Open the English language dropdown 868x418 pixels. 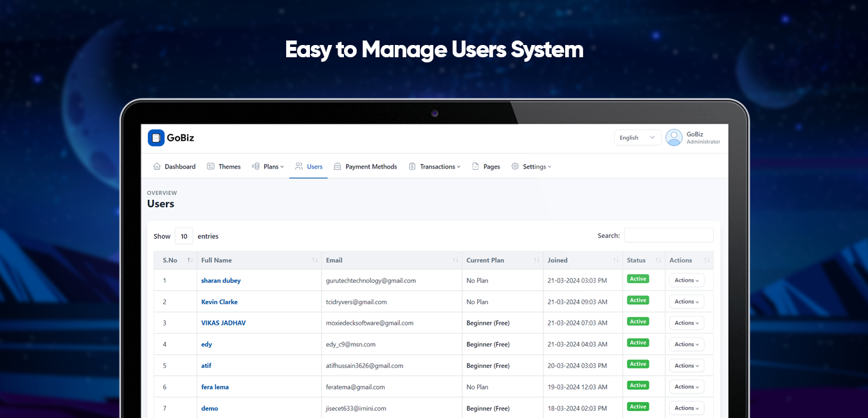click(x=637, y=138)
